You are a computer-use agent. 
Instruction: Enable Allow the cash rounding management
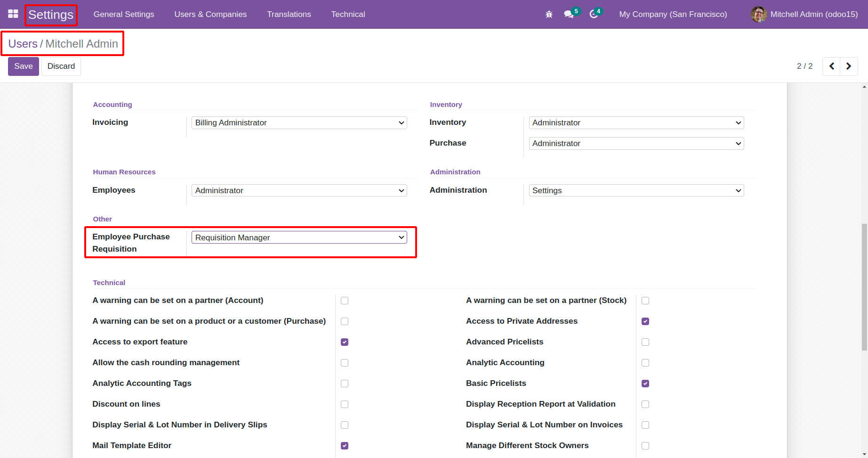coord(345,363)
